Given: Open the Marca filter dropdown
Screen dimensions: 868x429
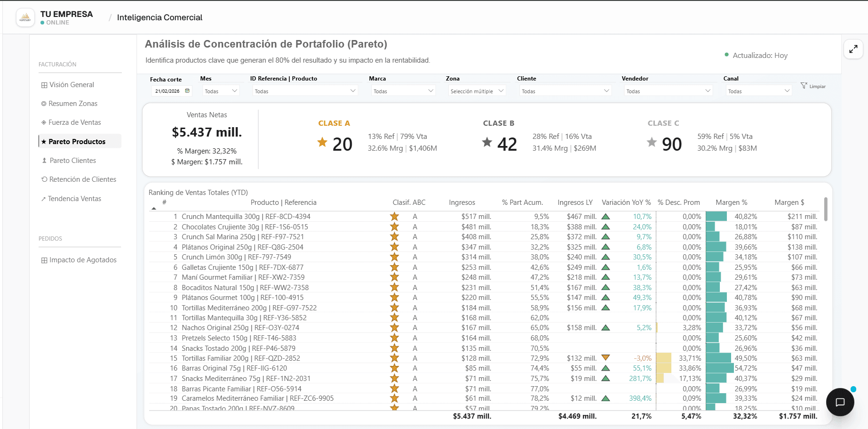Looking at the screenshot, I should click(403, 91).
